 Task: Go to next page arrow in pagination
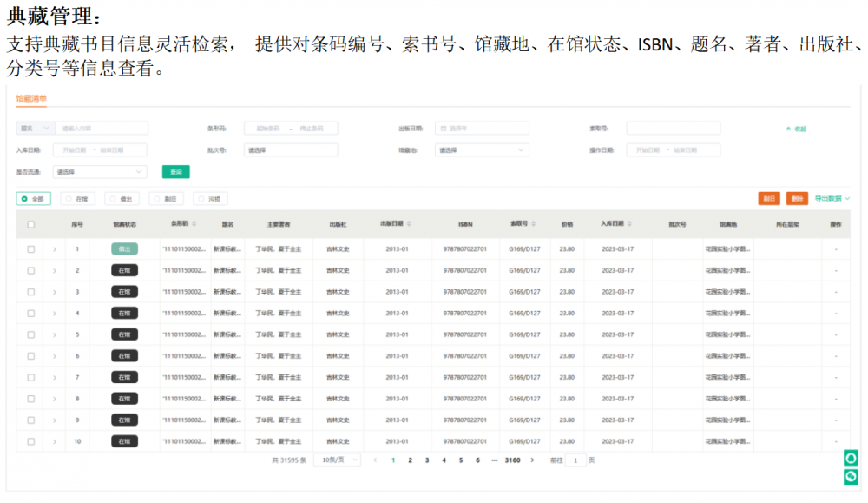[x=532, y=460]
